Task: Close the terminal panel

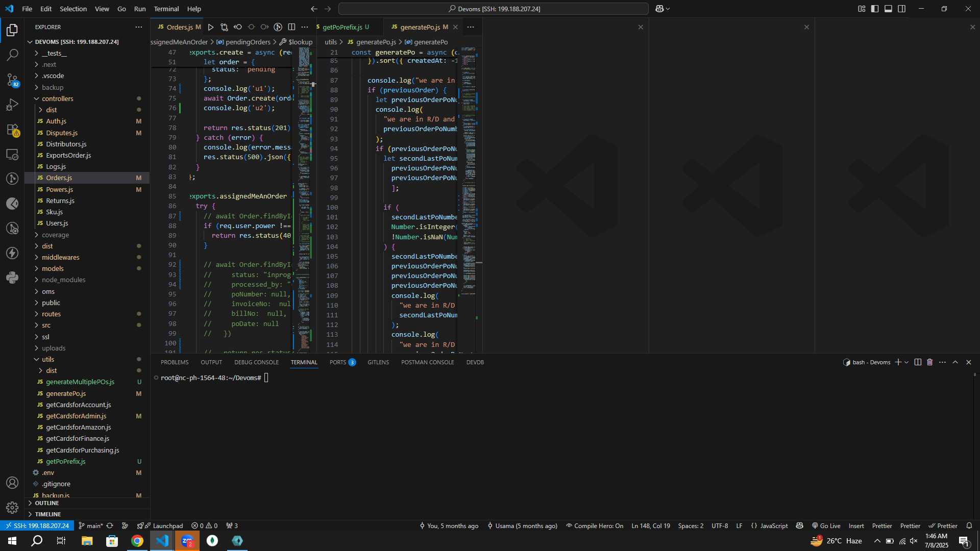Action: [968, 362]
